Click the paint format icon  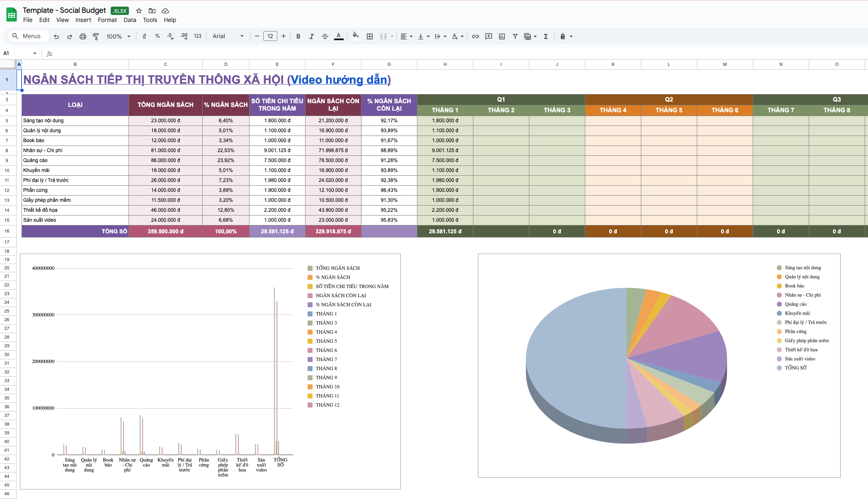click(x=96, y=36)
